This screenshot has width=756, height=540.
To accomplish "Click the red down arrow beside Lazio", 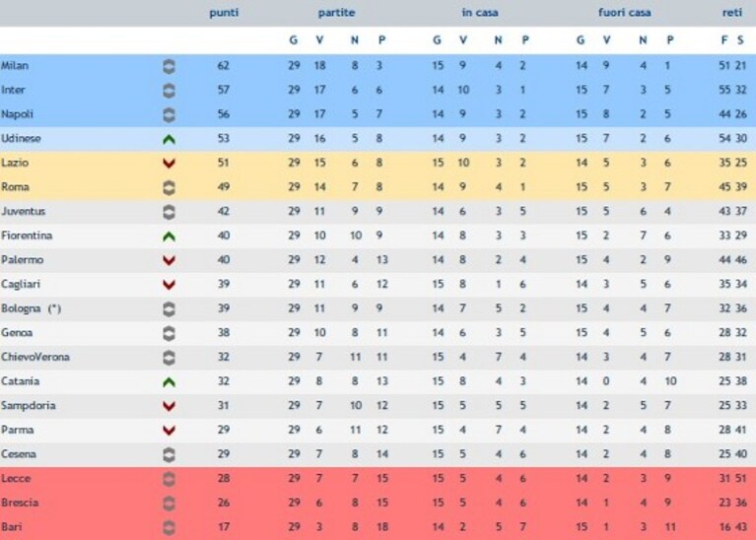I will 169,164.
